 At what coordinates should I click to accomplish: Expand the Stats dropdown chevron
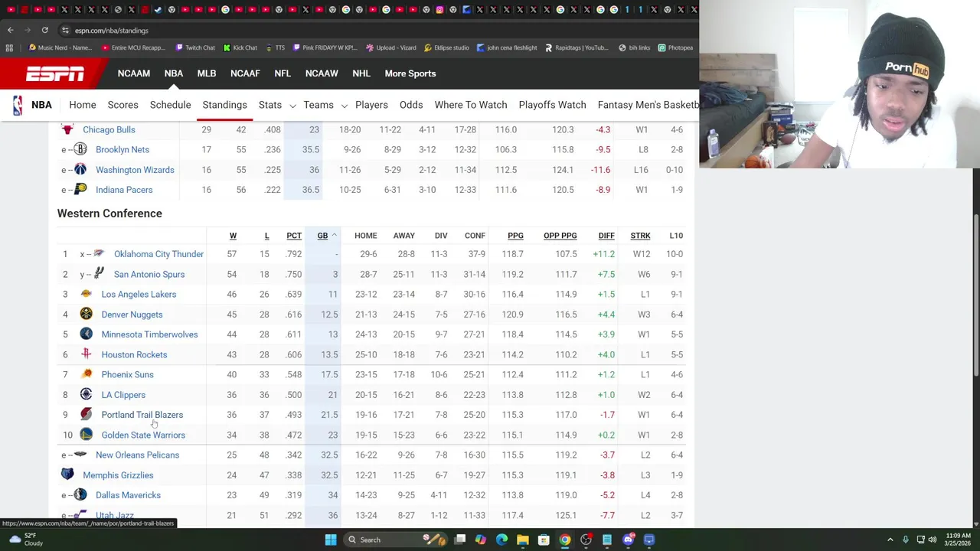pyautogui.click(x=292, y=106)
